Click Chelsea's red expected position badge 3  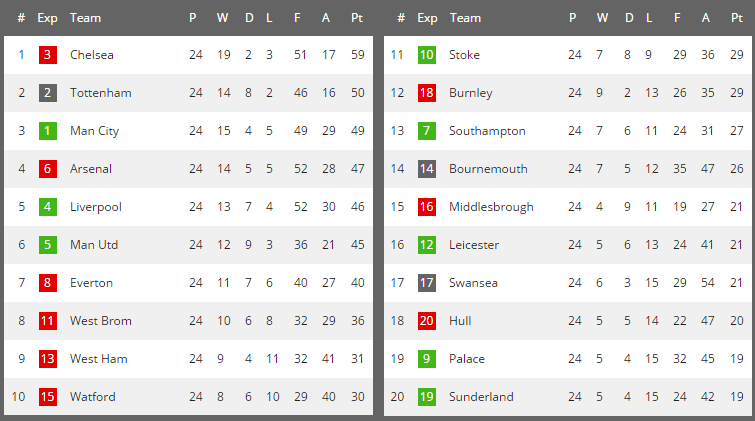coord(48,55)
